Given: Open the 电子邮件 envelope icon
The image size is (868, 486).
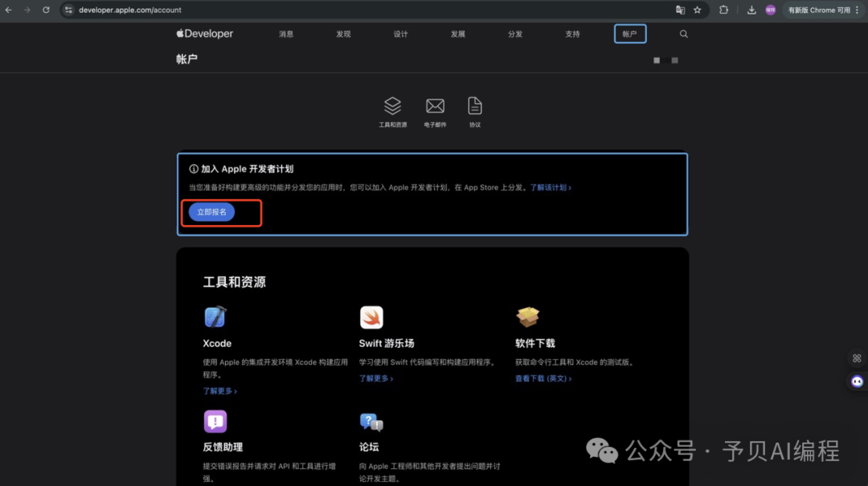Looking at the screenshot, I should (435, 106).
